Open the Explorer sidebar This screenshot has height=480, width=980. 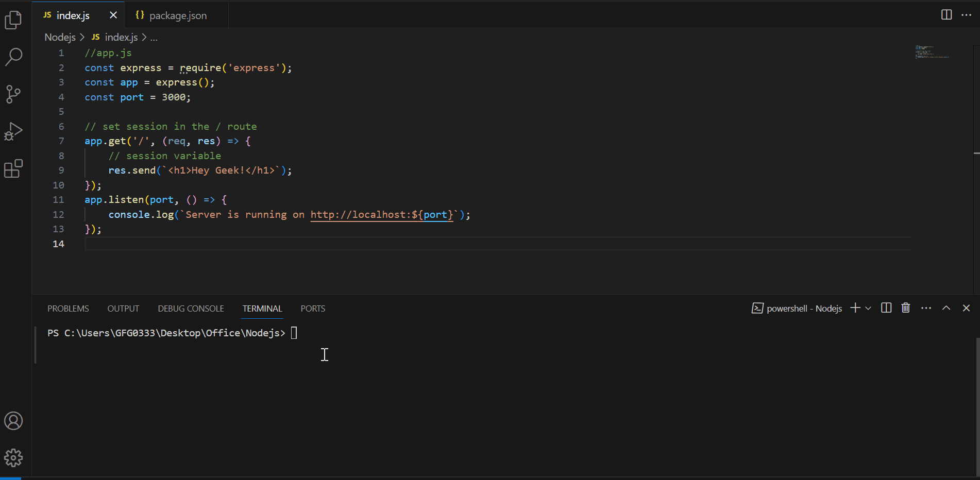pos(13,20)
